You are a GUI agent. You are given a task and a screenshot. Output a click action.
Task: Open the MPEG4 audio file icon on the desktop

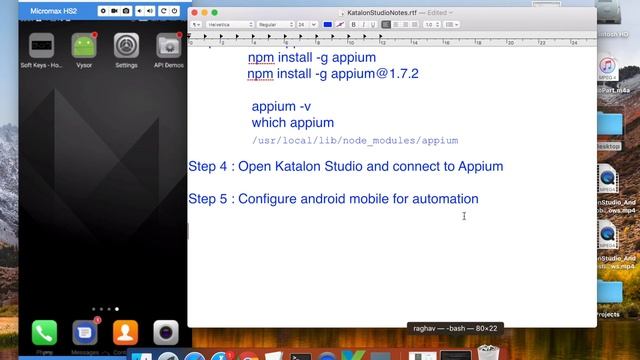tap(608, 69)
